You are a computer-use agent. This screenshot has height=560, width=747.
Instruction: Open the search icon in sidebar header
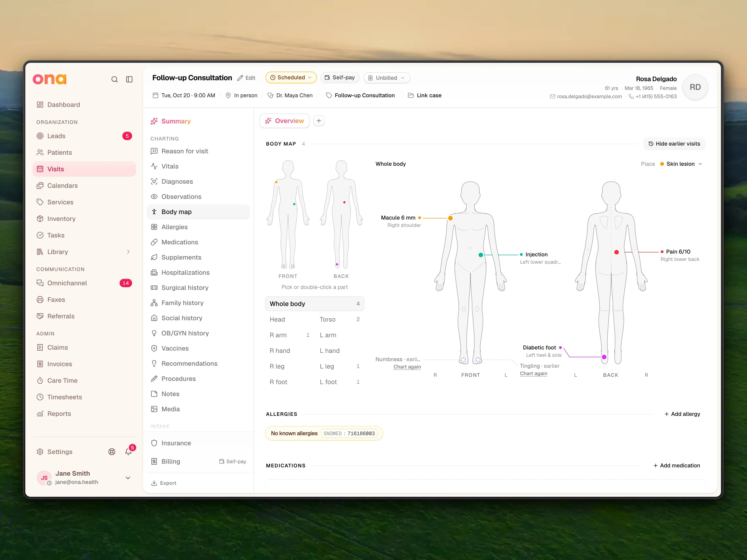[115, 79]
